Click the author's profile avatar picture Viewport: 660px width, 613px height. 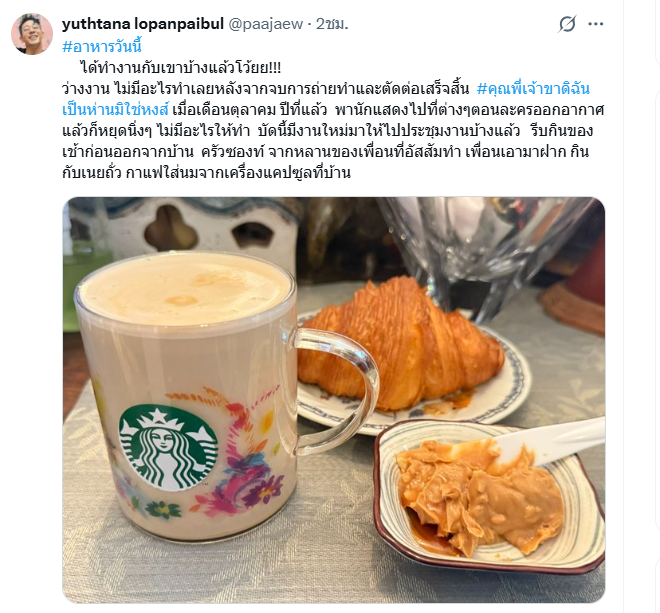click(x=32, y=34)
